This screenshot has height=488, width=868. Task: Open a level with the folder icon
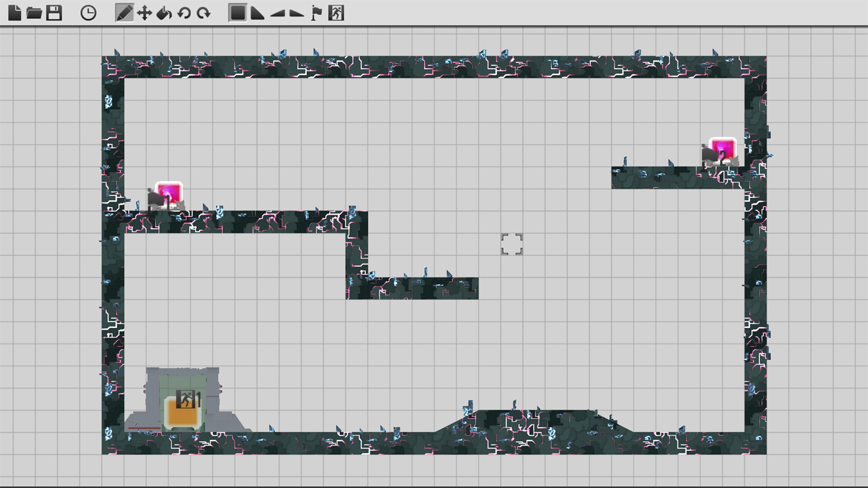click(34, 13)
